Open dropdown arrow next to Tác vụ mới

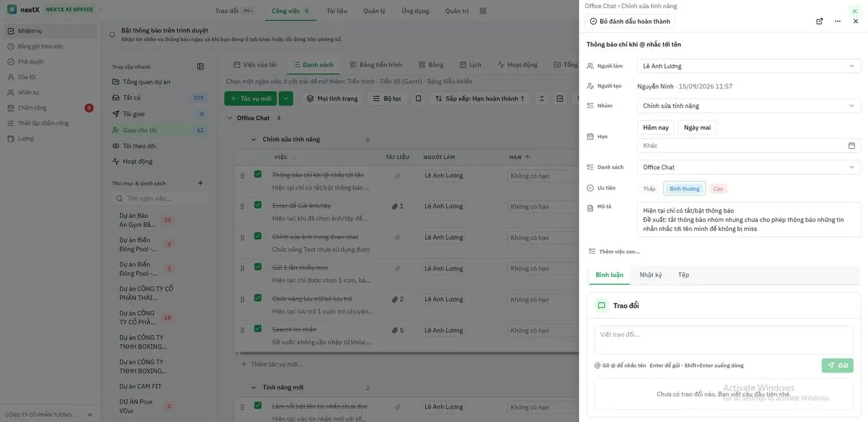[285, 99]
